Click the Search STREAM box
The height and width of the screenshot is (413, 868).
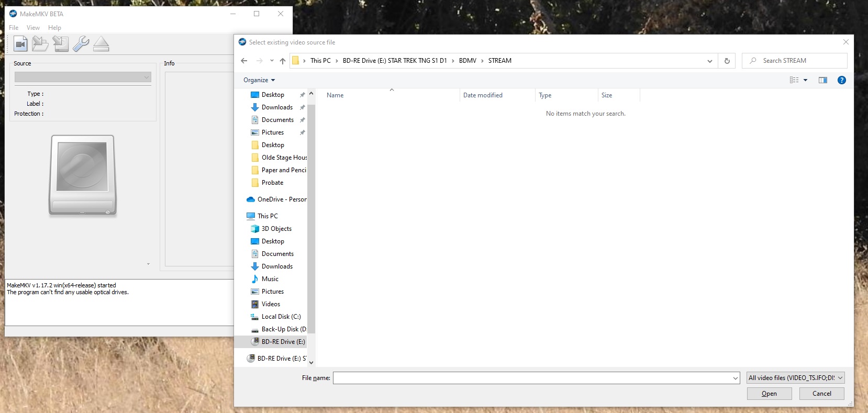794,61
